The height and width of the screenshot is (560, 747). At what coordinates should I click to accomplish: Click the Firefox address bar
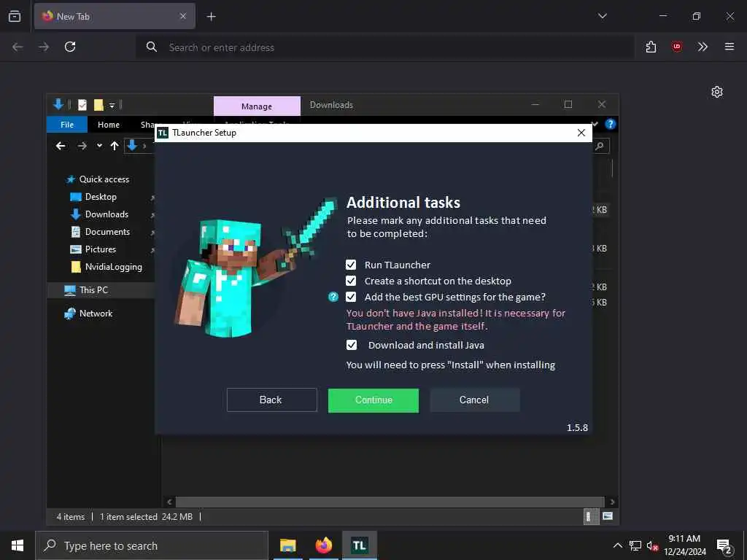[x=385, y=47]
